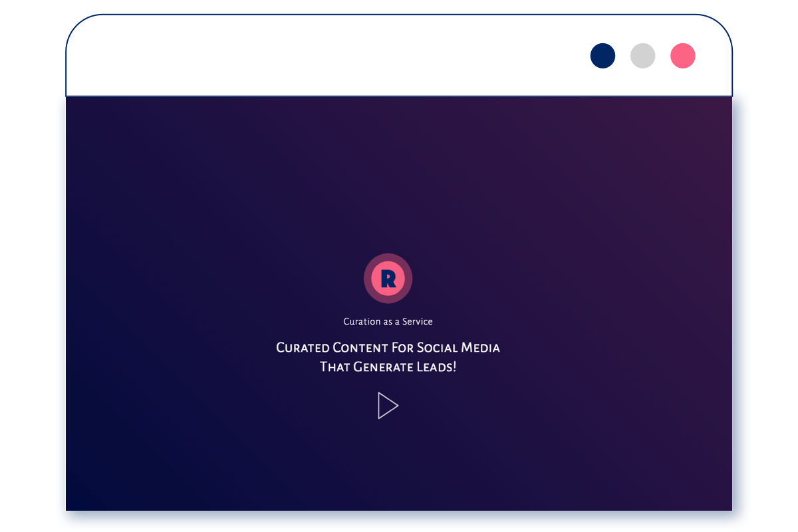Click the pink window dot
The height and width of the screenshot is (532, 798).
[x=682, y=56]
